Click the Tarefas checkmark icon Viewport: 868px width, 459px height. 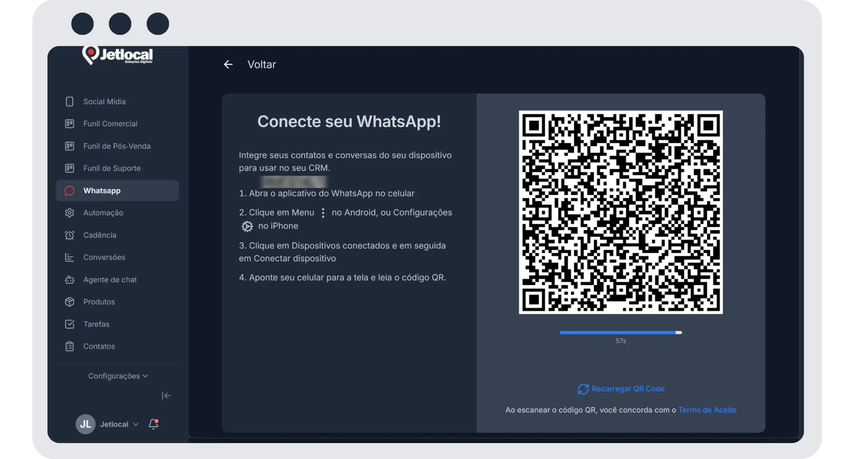[x=70, y=324]
